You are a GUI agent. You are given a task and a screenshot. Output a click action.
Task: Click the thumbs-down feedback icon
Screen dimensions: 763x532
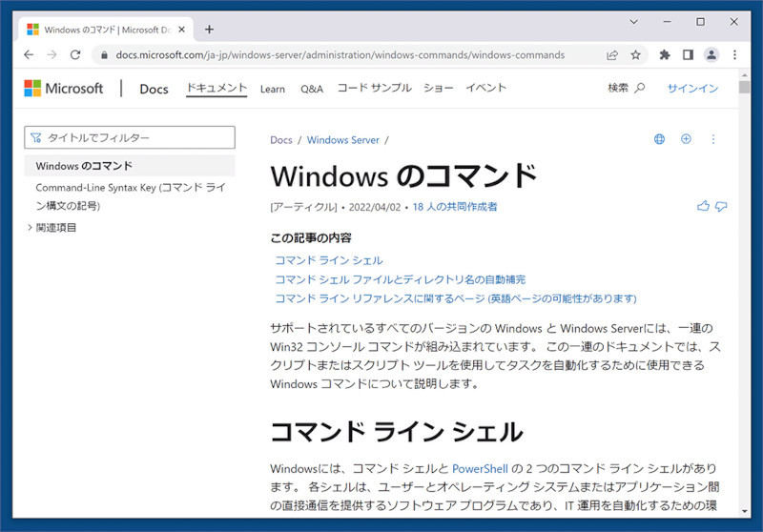pyautogui.click(x=721, y=207)
